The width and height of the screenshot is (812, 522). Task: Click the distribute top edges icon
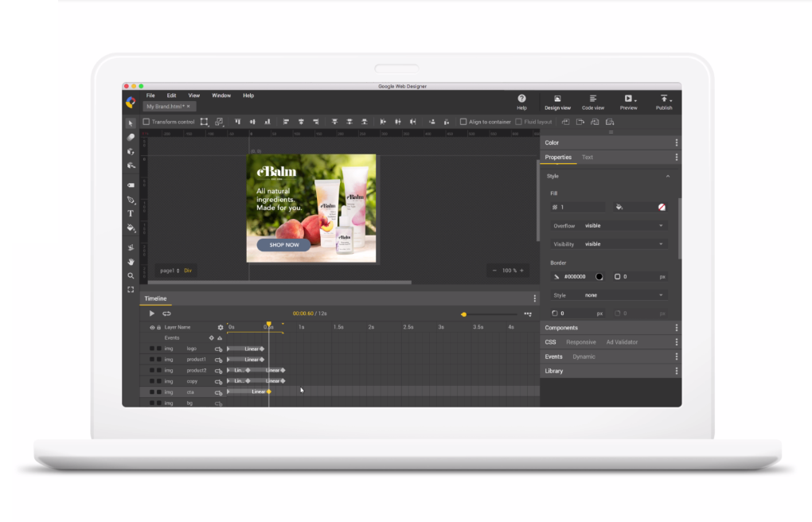click(334, 122)
